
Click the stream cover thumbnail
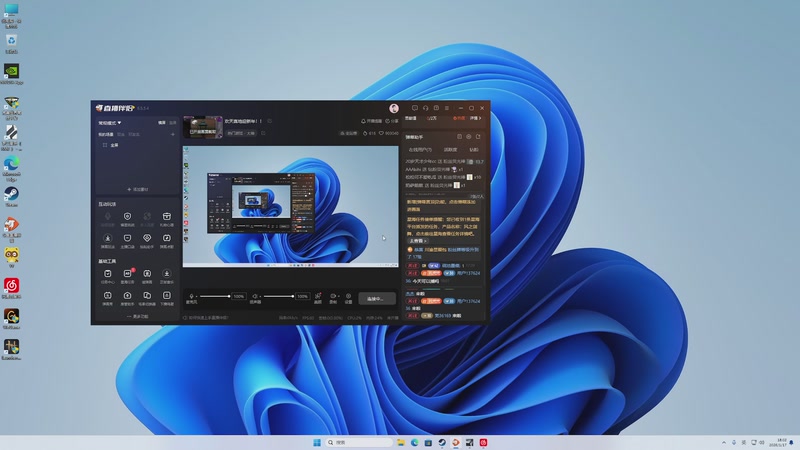point(203,127)
